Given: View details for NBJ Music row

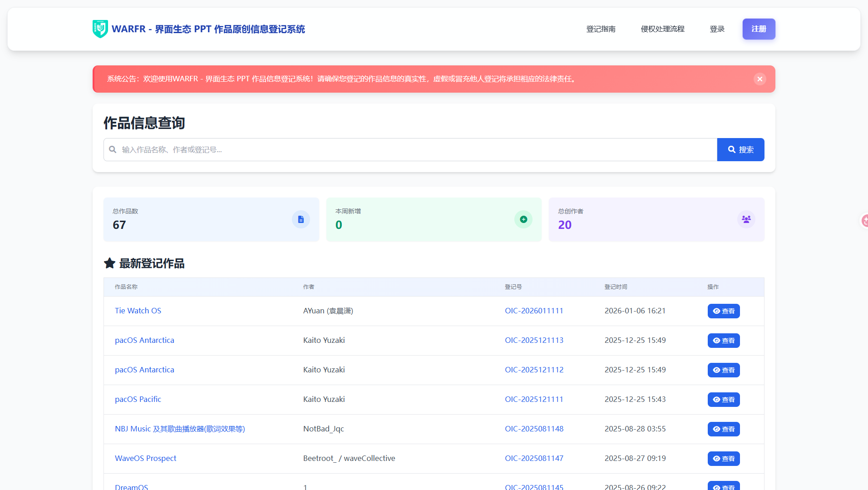Looking at the screenshot, I should [x=723, y=429].
